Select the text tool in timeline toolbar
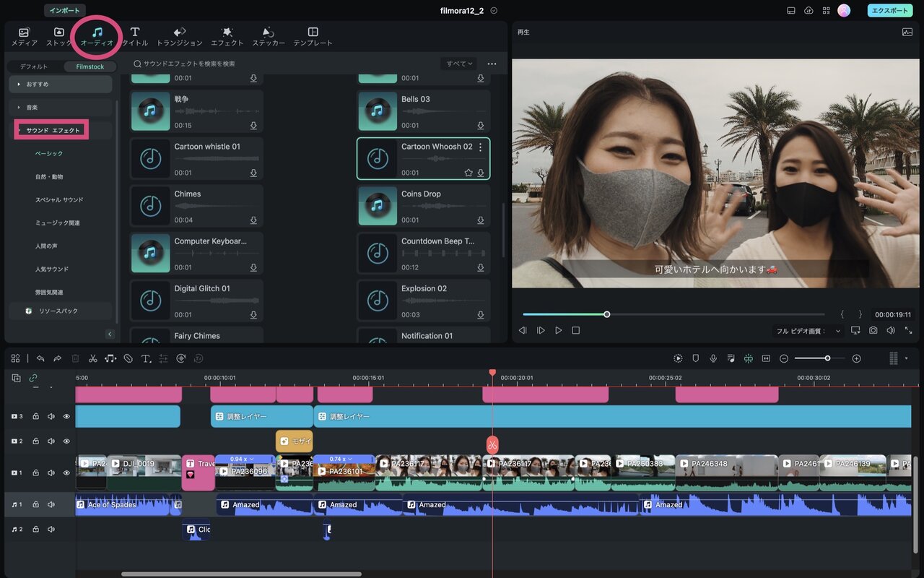Screen dimensions: 924x578 click(146, 358)
